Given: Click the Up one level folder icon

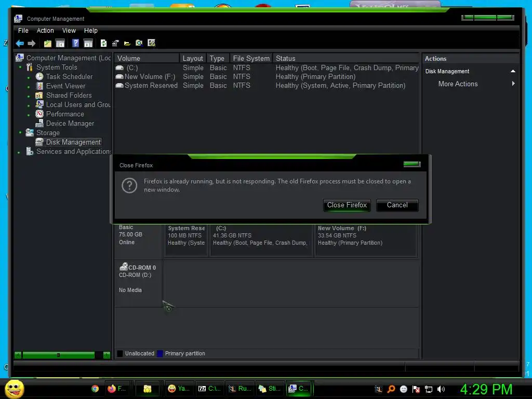Looking at the screenshot, I should [x=47, y=43].
